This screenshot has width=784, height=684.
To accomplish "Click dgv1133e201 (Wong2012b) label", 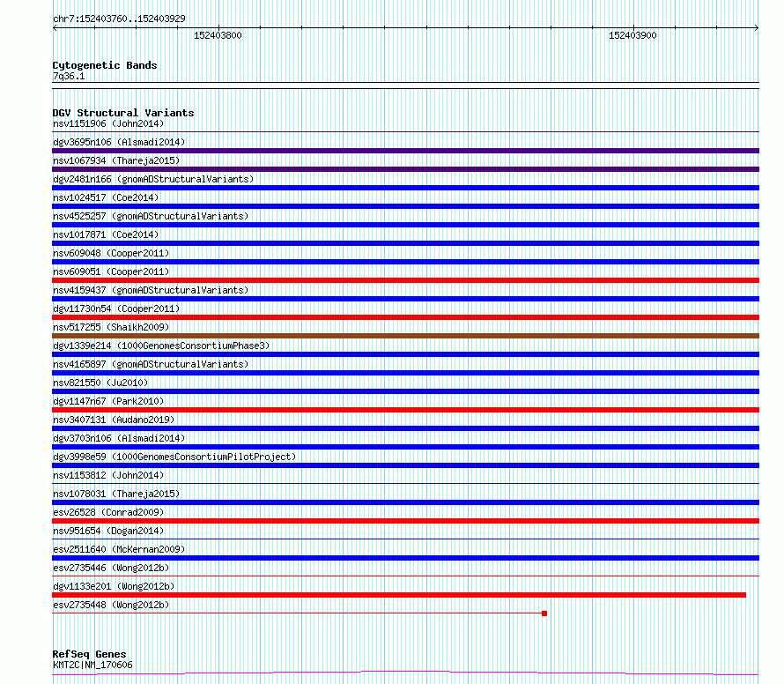I will point(114,586).
